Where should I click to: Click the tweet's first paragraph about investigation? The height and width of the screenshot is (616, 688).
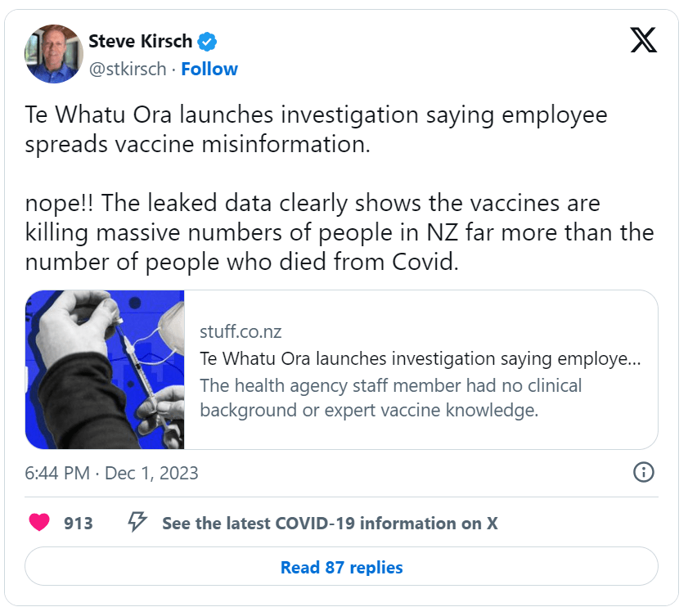tap(316, 129)
